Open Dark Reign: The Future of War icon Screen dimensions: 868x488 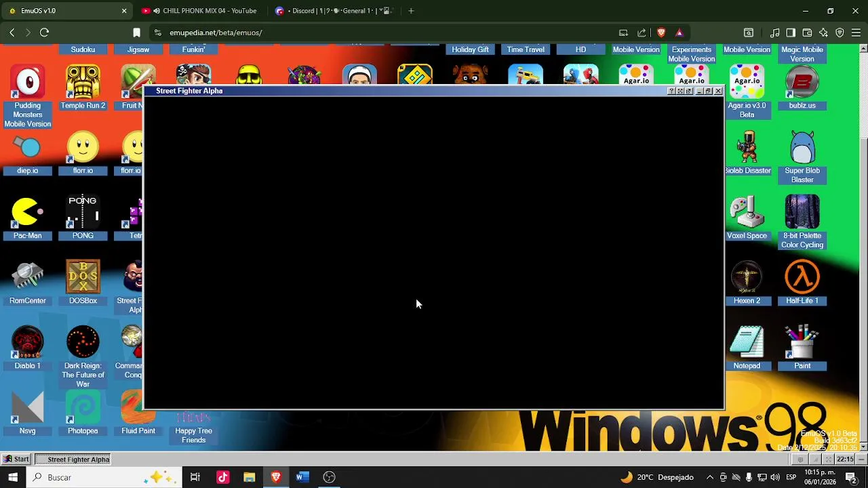tap(83, 357)
